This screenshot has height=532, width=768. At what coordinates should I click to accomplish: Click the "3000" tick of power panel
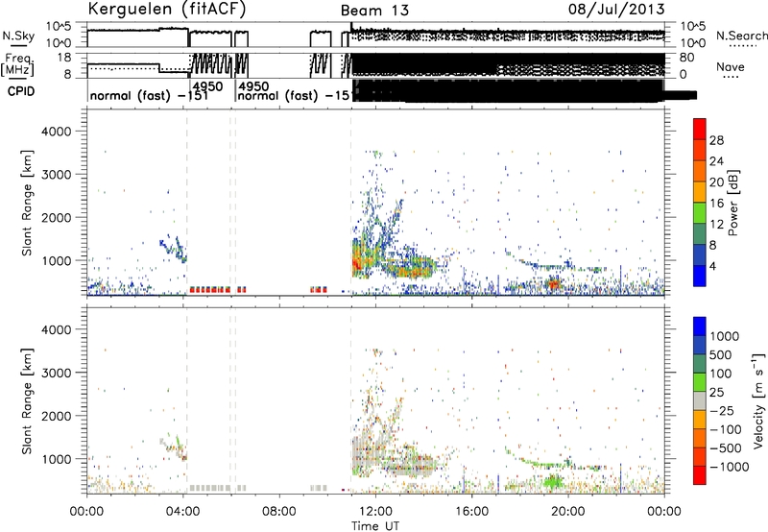pyautogui.click(x=57, y=175)
